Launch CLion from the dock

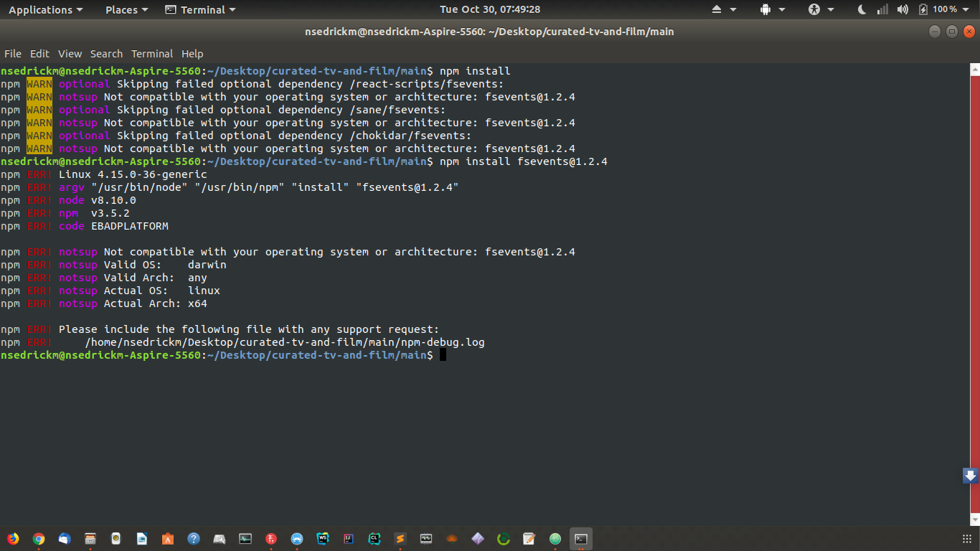tap(374, 539)
